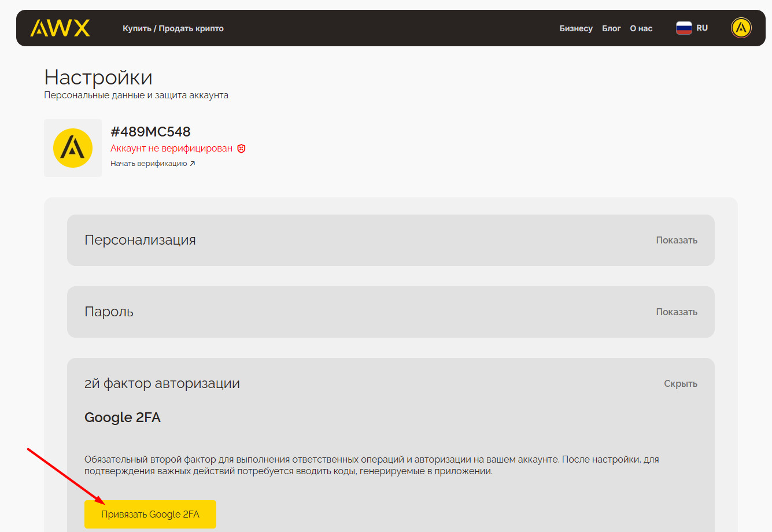Open the profile avatar menu in the header
Image resolution: width=772 pixels, height=532 pixels.
(x=741, y=28)
